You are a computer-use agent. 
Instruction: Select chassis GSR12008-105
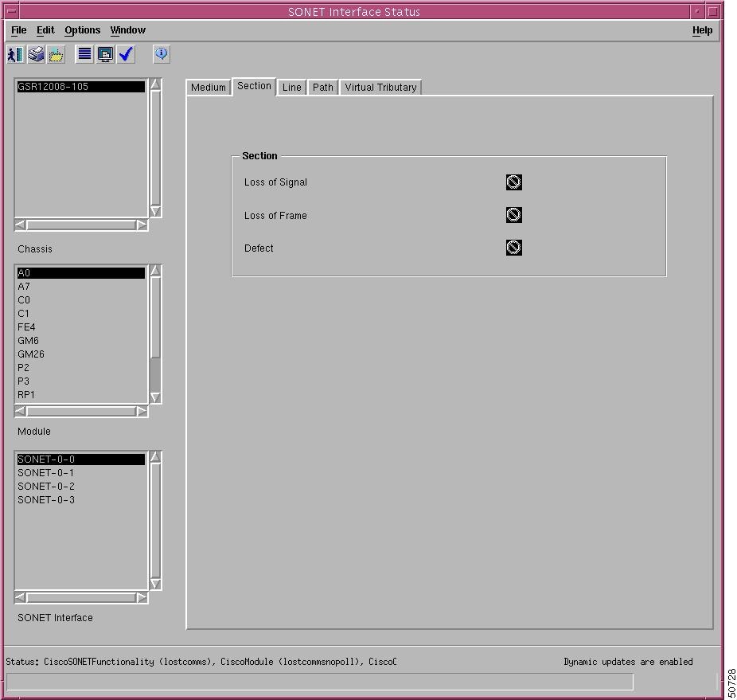pos(81,87)
